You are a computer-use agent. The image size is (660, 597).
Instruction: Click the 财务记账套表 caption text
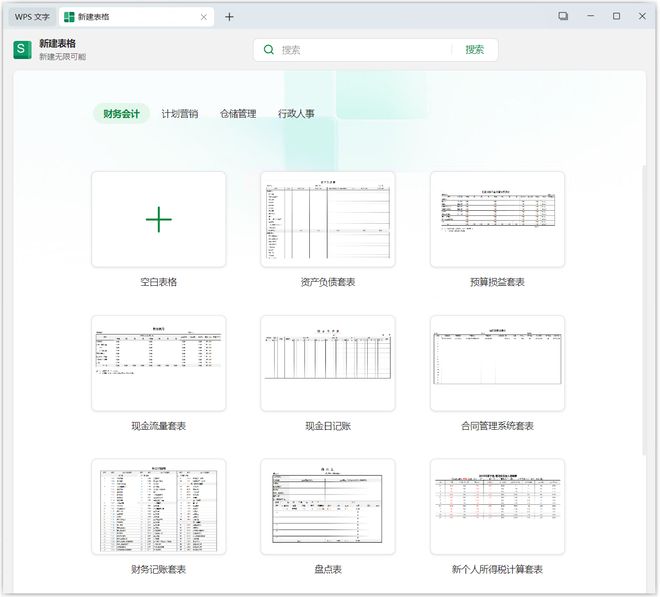[x=159, y=570]
